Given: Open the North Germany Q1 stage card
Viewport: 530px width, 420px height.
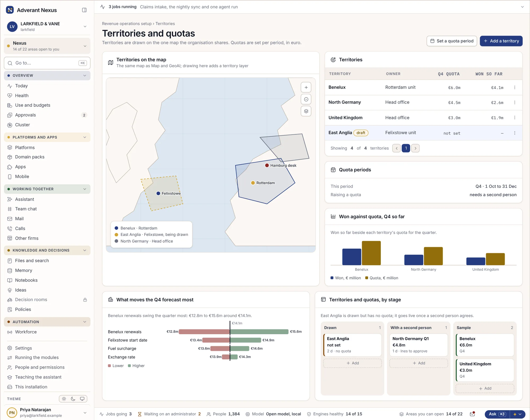Looking at the screenshot, I should coord(418,345).
